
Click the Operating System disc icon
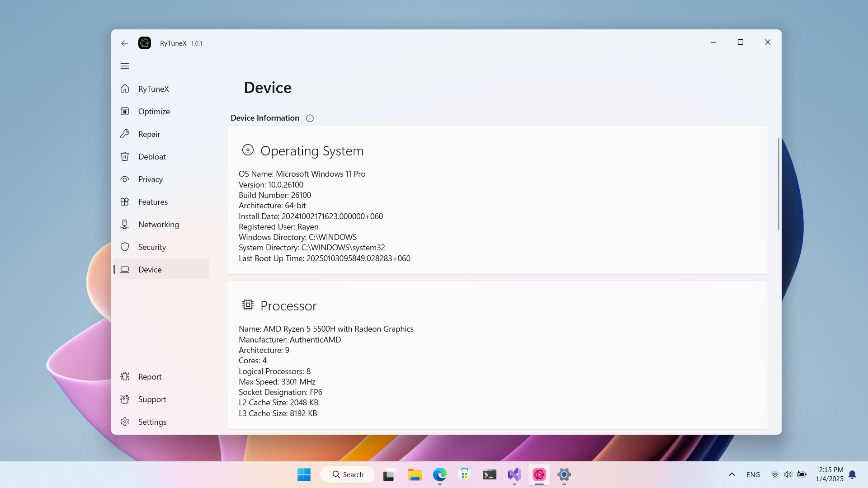click(x=248, y=150)
